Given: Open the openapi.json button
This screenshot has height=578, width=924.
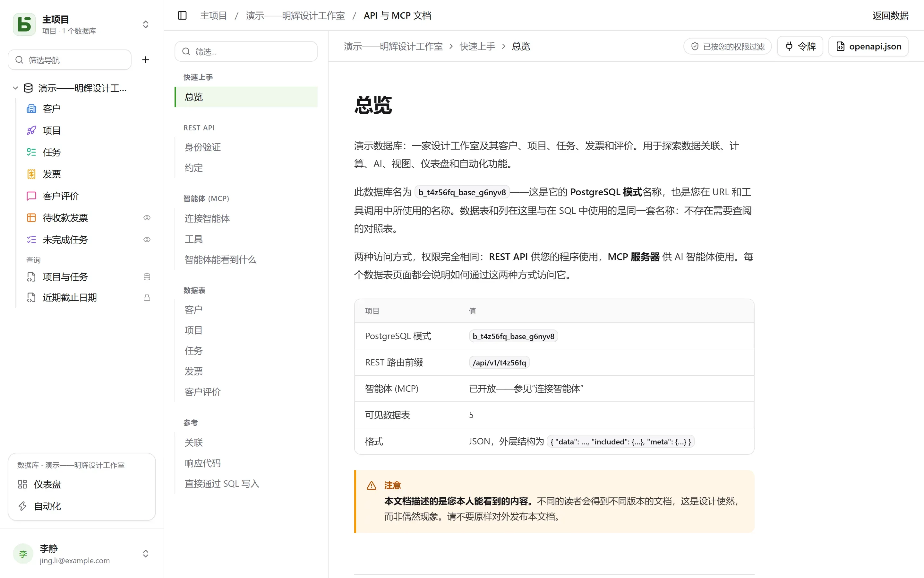Looking at the screenshot, I should (x=868, y=46).
